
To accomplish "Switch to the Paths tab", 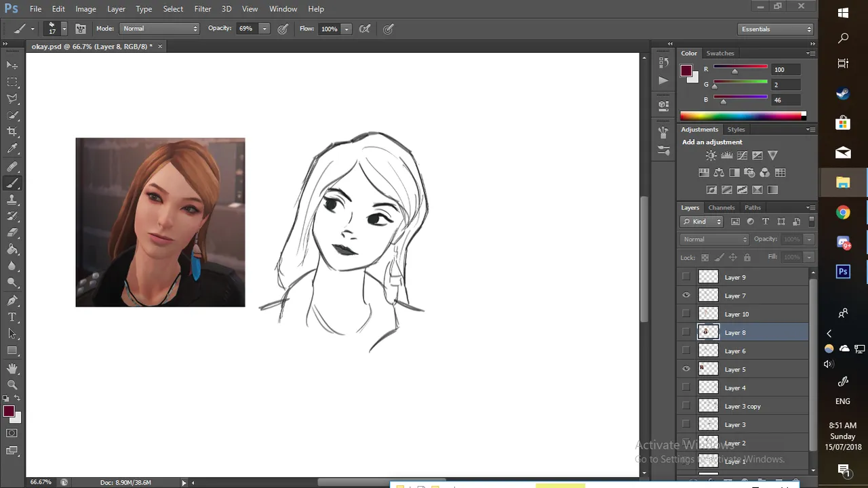I will click(753, 207).
